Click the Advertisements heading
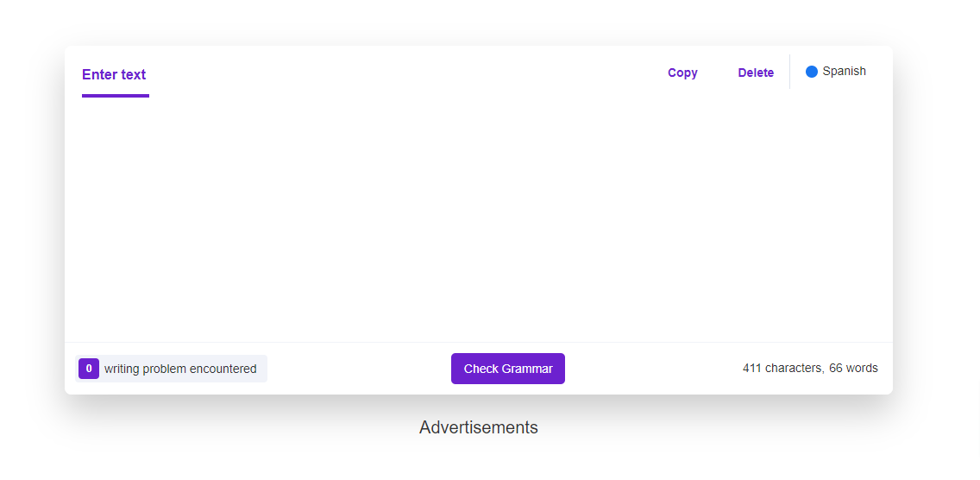Viewport: 980px width, 480px height. point(479,427)
